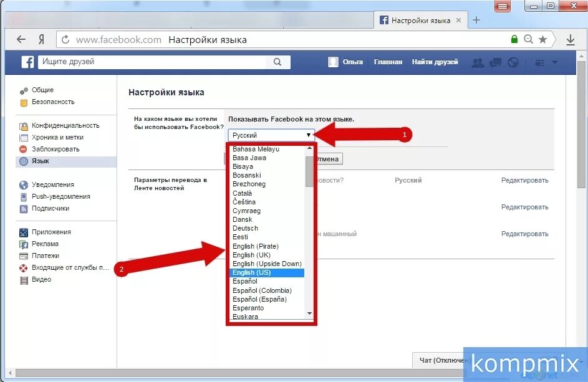Open the browser menu hamburger button
Viewport: 588px width, 382px height.
click(x=503, y=6)
